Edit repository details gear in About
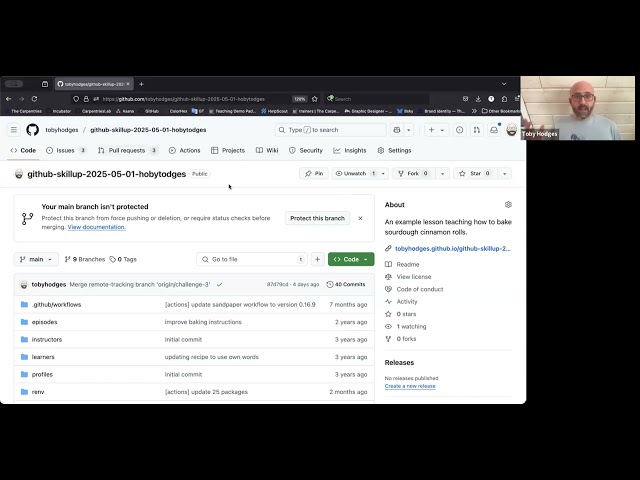This screenshot has height=480, width=640. point(508,204)
